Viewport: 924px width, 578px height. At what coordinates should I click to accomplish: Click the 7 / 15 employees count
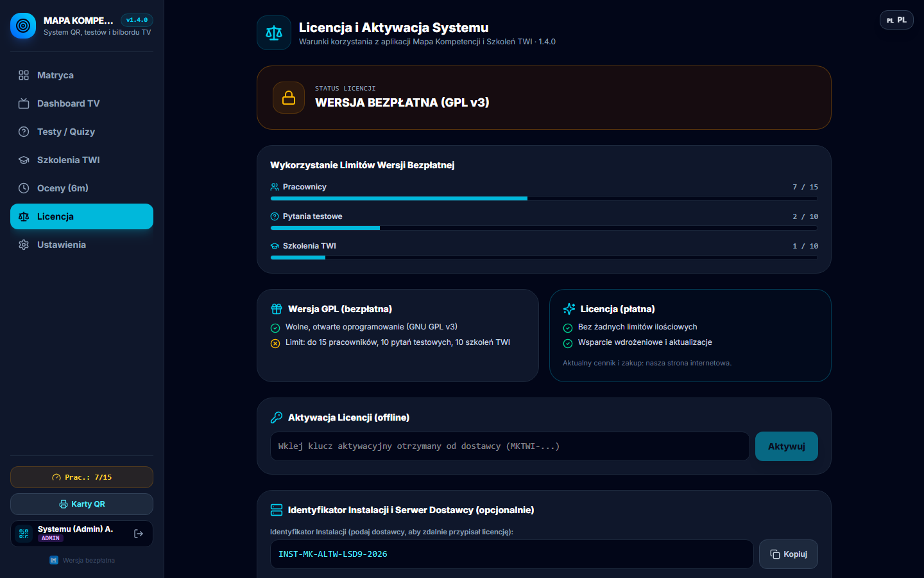805,187
